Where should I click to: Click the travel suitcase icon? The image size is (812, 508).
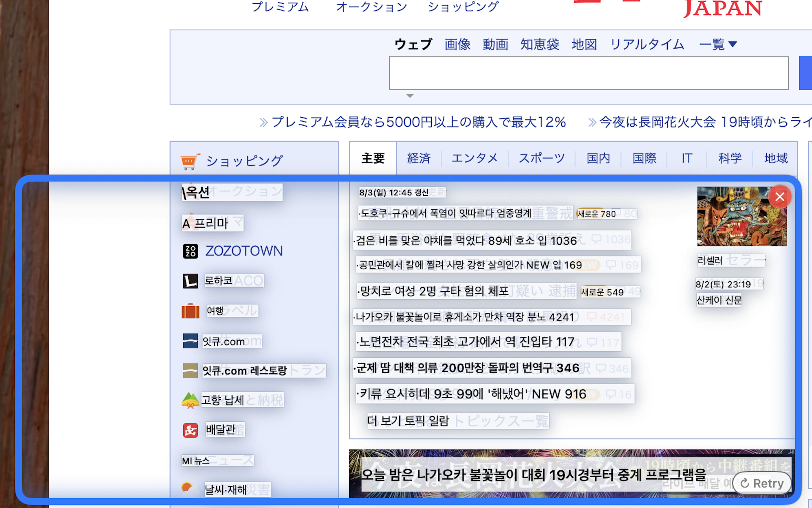pos(190,311)
